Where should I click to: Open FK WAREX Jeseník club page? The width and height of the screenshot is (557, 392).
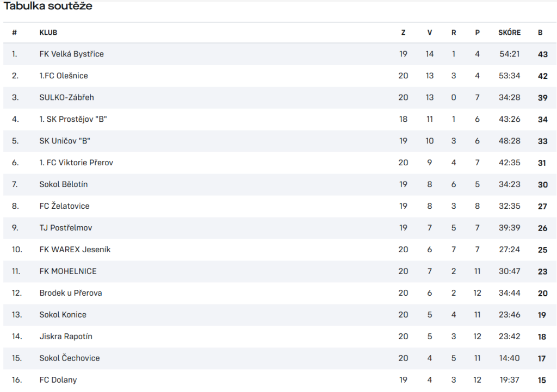[75, 249]
